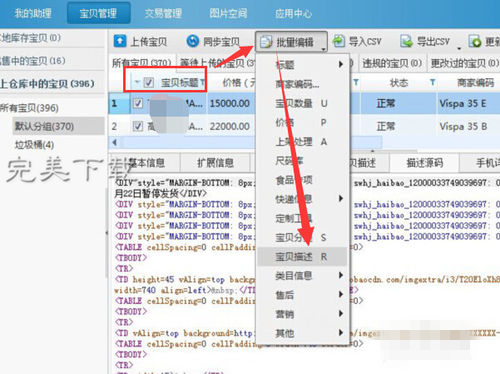The height and width of the screenshot is (374, 500).
Task: Click the 同步宝贝 sync icon
Action: (x=193, y=41)
